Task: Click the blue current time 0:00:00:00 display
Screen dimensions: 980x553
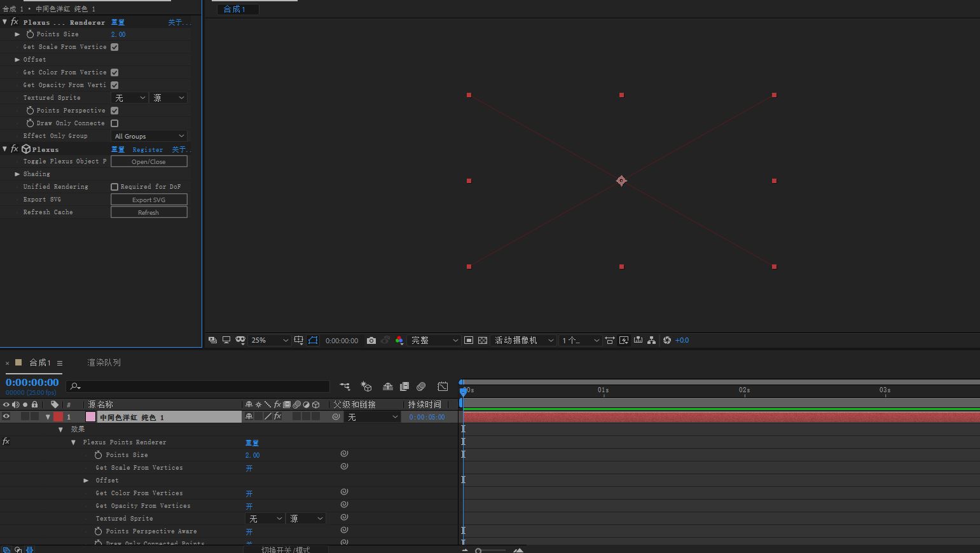Action: [32, 382]
